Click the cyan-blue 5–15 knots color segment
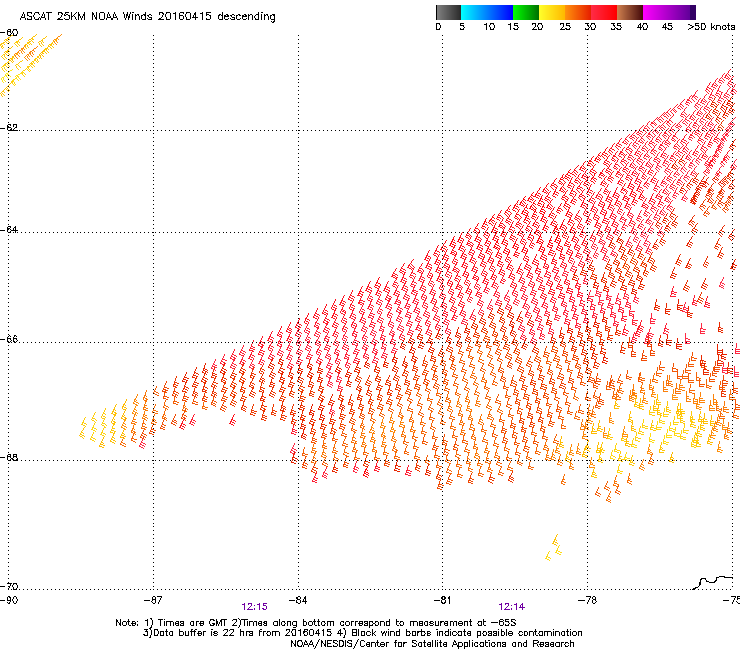Viewport: 740px width, 650px height. click(487, 12)
